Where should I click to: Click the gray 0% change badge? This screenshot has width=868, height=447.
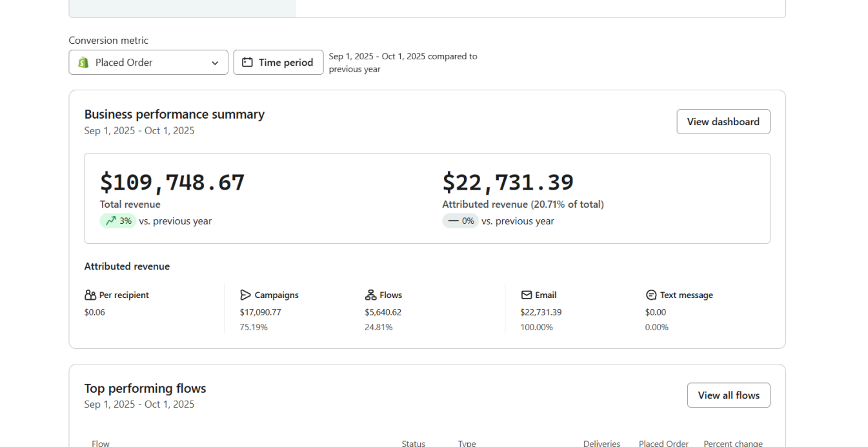pyautogui.click(x=460, y=221)
